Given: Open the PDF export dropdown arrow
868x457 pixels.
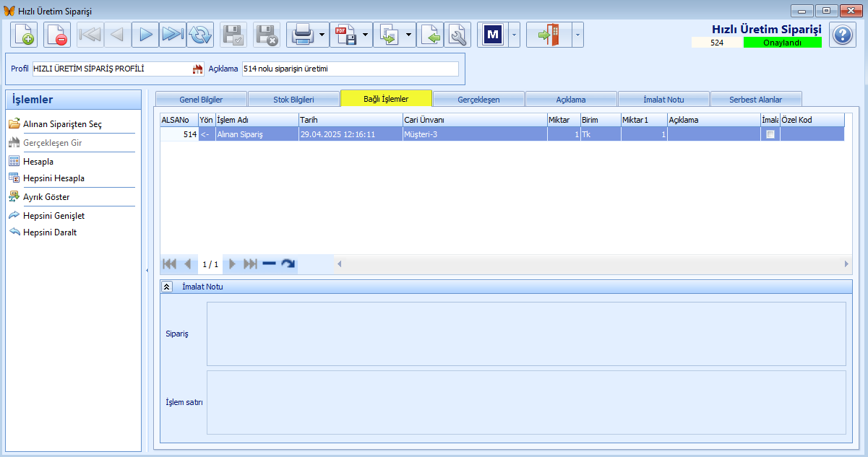Looking at the screenshot, I should [366, 35].
